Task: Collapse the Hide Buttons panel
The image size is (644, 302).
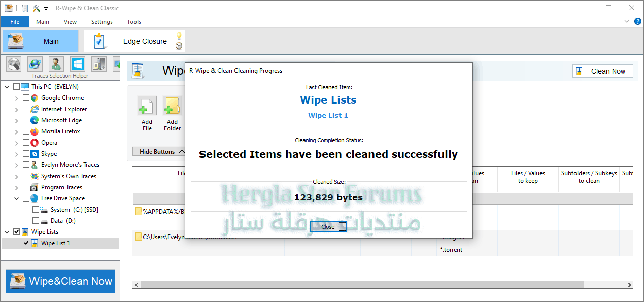Action: (x=158, y=152)
